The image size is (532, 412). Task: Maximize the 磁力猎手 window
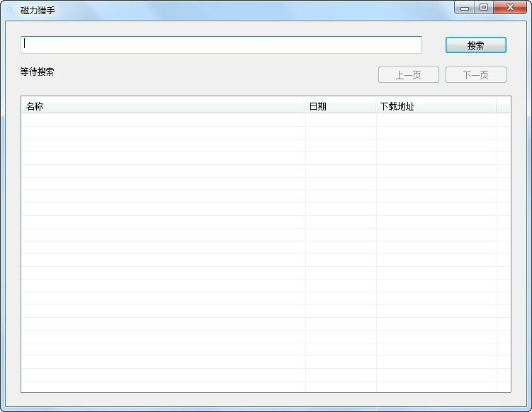point(484,8)
